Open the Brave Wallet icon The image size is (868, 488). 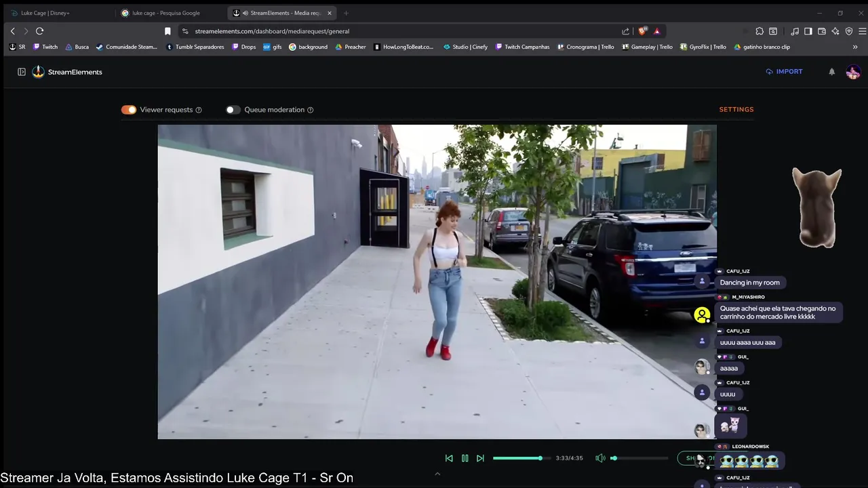(822, 31)
